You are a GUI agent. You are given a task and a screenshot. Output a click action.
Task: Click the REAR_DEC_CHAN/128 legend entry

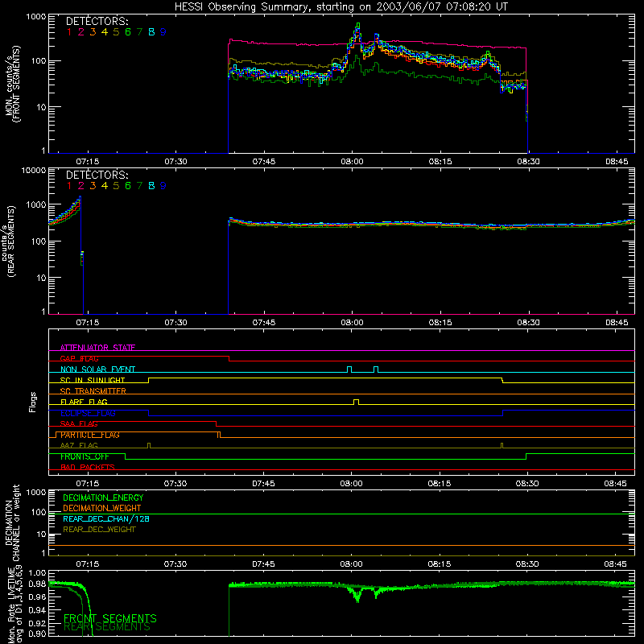tap(106, 518)
